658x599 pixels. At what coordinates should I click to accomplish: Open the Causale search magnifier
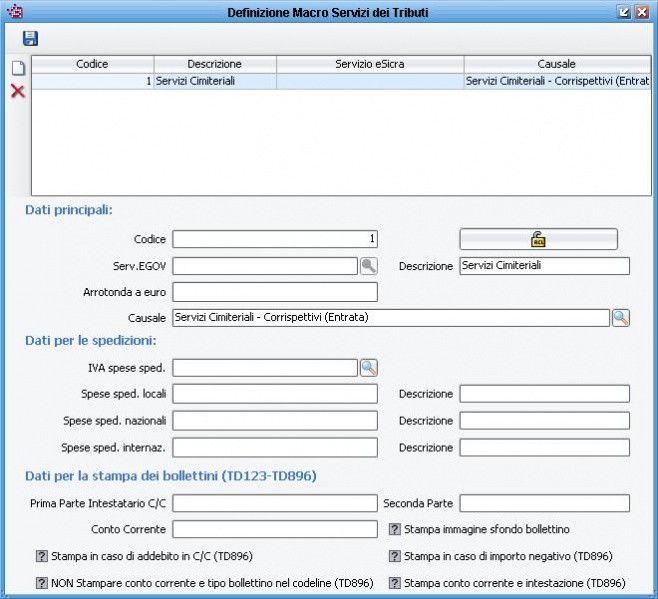tap(621, 318)
